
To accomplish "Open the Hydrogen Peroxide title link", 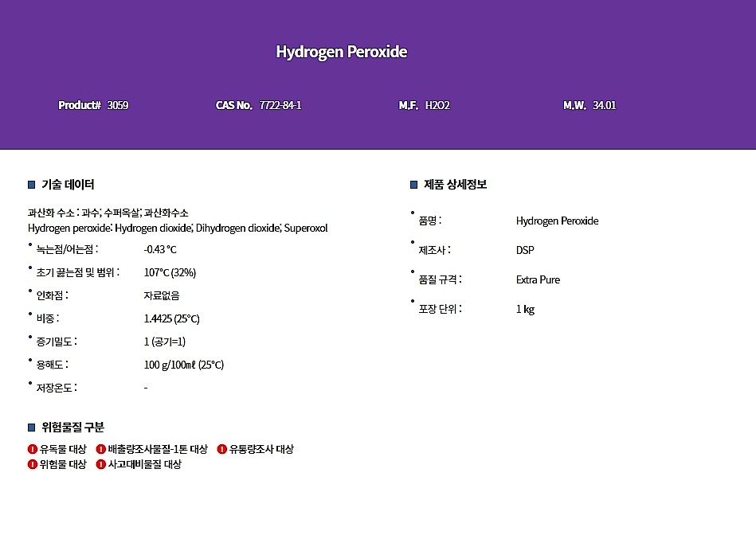I will (341, 52).
